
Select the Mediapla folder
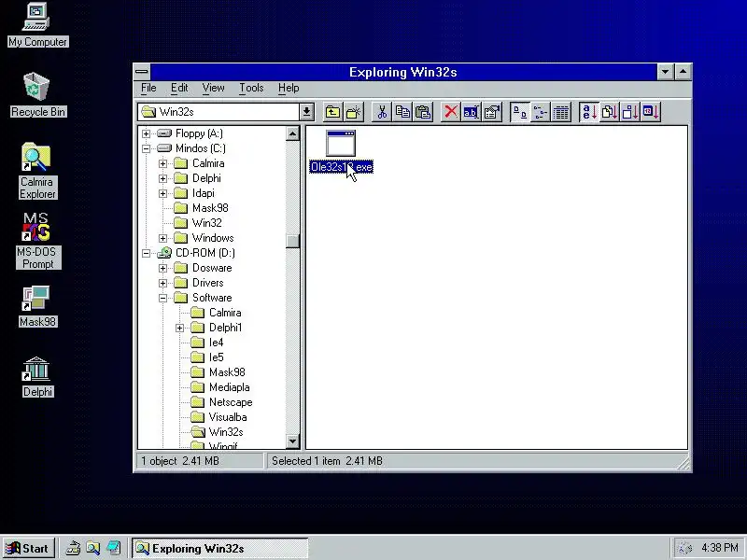tap(220, 387)
